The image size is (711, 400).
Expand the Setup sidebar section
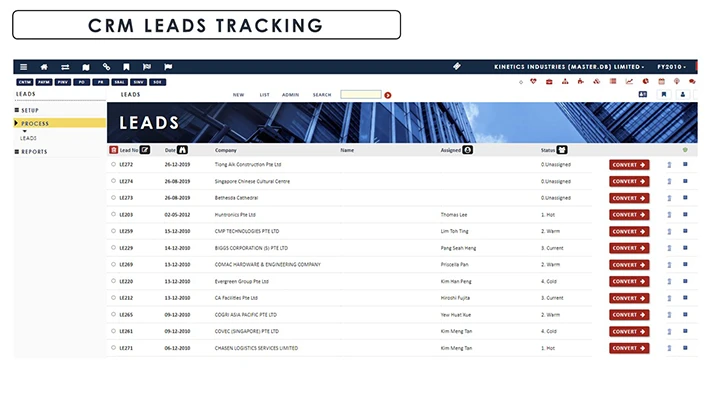pyautogui.click(x=27, y=110)
